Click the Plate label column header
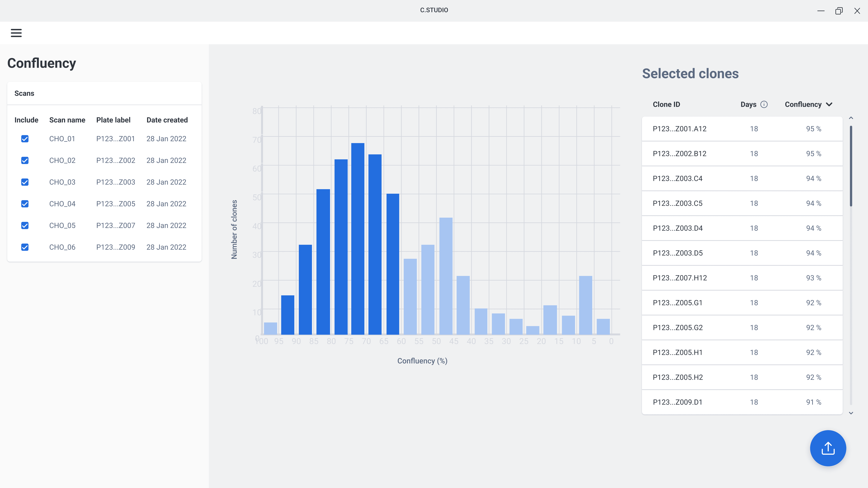 (x=113, y=120)
